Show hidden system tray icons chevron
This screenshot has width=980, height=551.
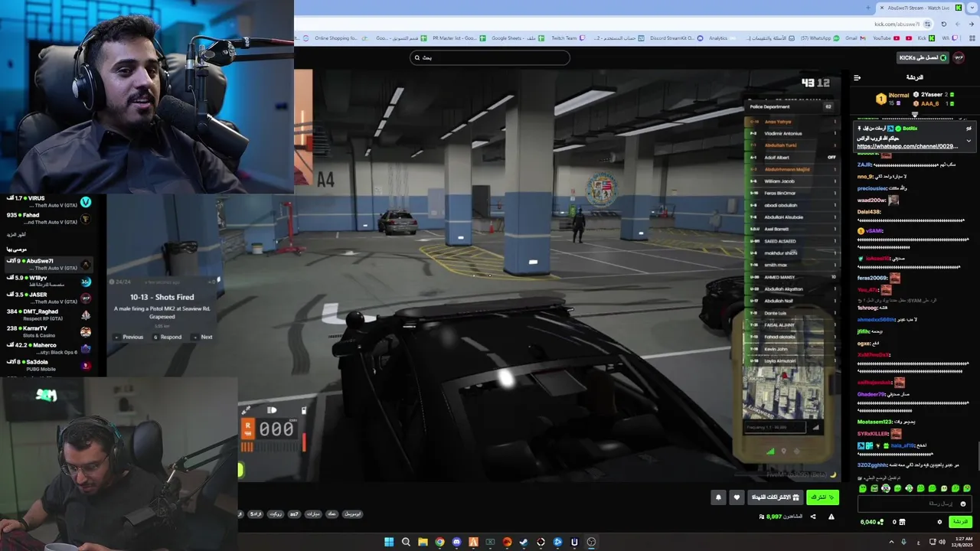pyautogui.click(x=891, y=542)
